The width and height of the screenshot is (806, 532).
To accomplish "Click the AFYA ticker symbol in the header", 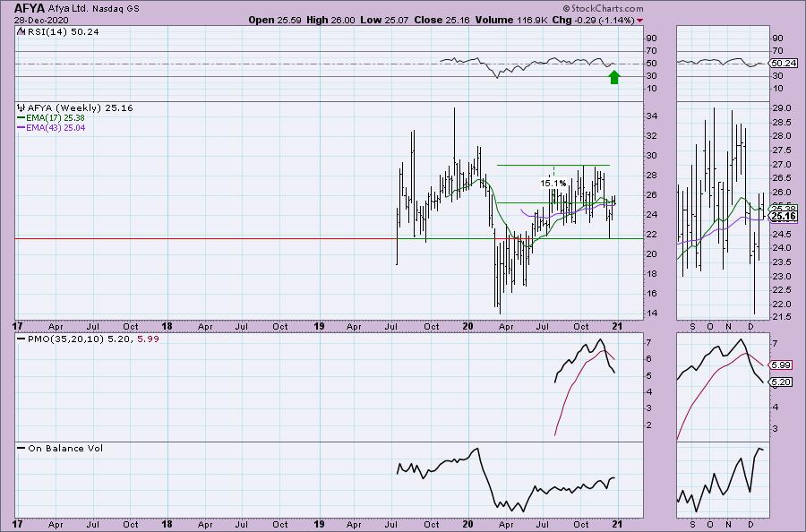I will point(30,8).
